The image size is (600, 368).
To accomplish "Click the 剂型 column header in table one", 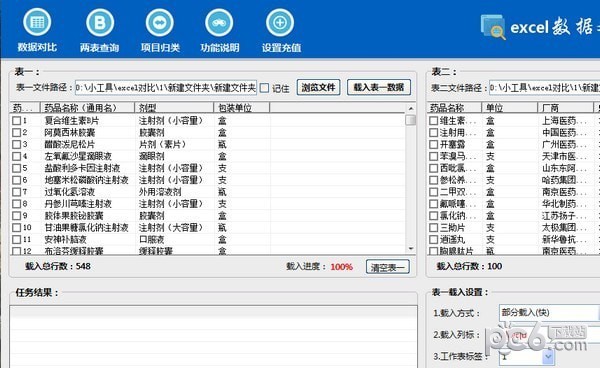I will pyautogui.click(x=174, y=108).
